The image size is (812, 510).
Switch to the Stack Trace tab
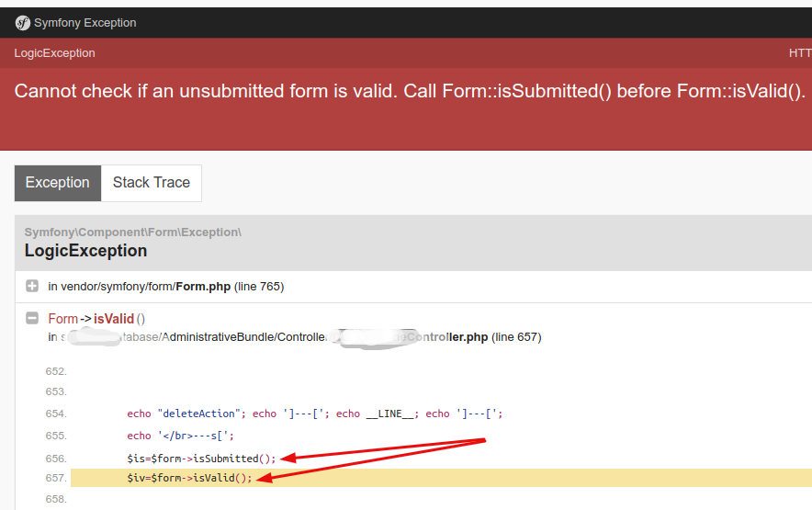click(152, 183)
